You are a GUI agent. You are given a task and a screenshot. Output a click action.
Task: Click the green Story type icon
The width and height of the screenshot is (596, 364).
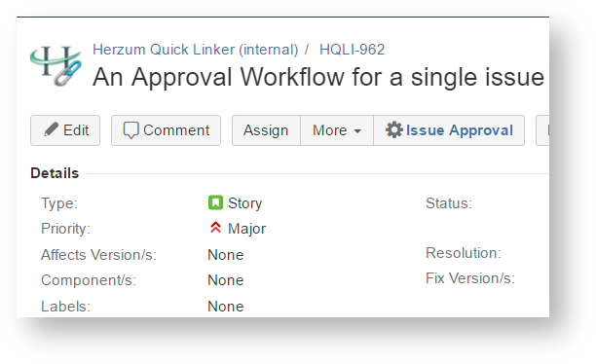[215, 202]
